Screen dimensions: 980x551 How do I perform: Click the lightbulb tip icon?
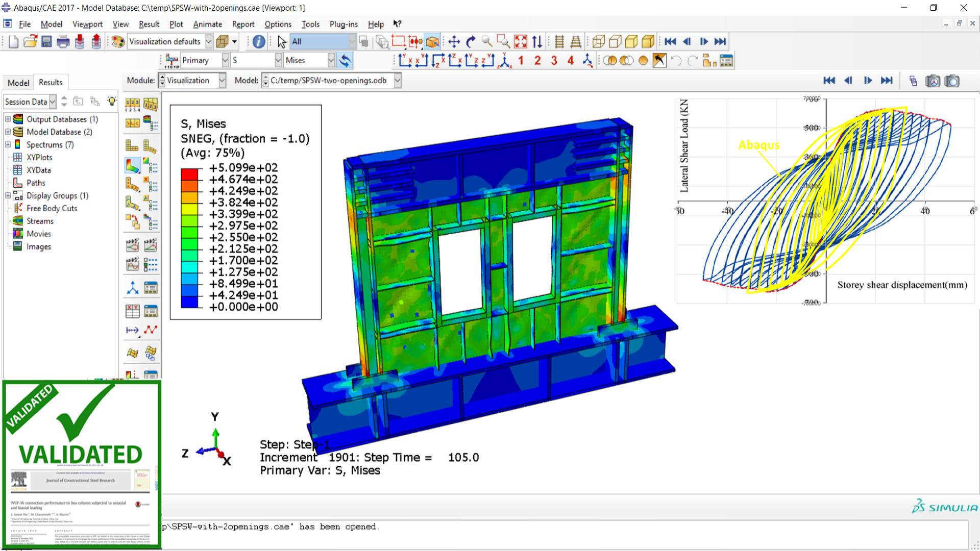point(112,101)
